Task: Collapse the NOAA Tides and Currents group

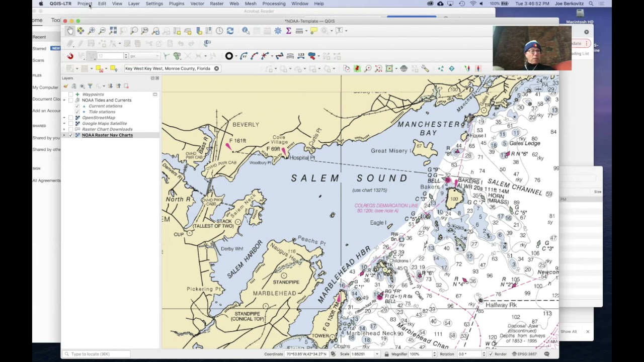Action: (x=64, y=100)
